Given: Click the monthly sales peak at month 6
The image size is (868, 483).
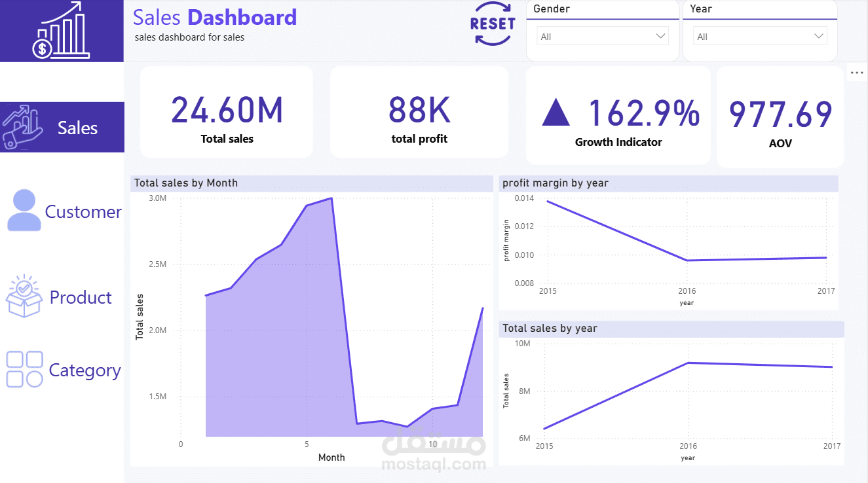Looking at the screenshot, I should [x=331, y=198].
